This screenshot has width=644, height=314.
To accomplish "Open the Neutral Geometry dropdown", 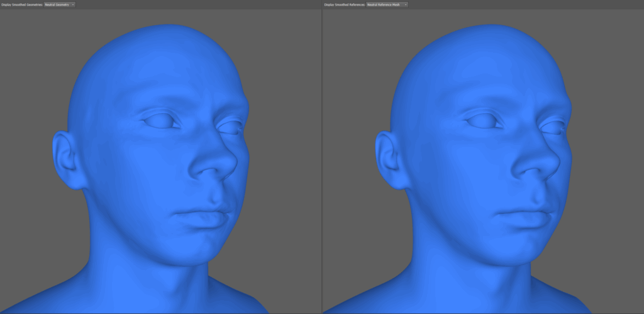I will (x=60, y=4).
